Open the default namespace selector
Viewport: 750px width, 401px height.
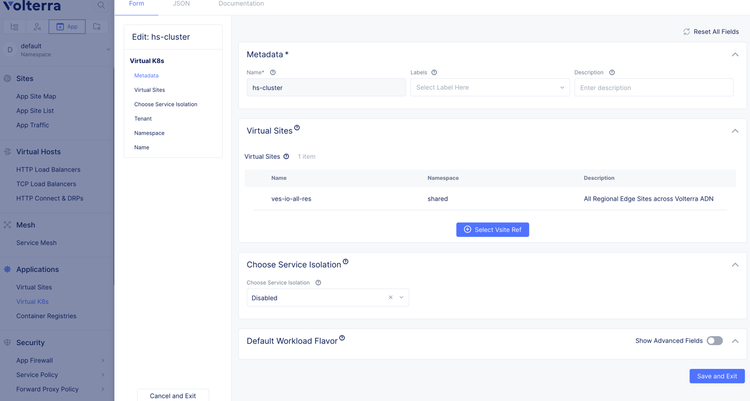click(x=57, y=50)
